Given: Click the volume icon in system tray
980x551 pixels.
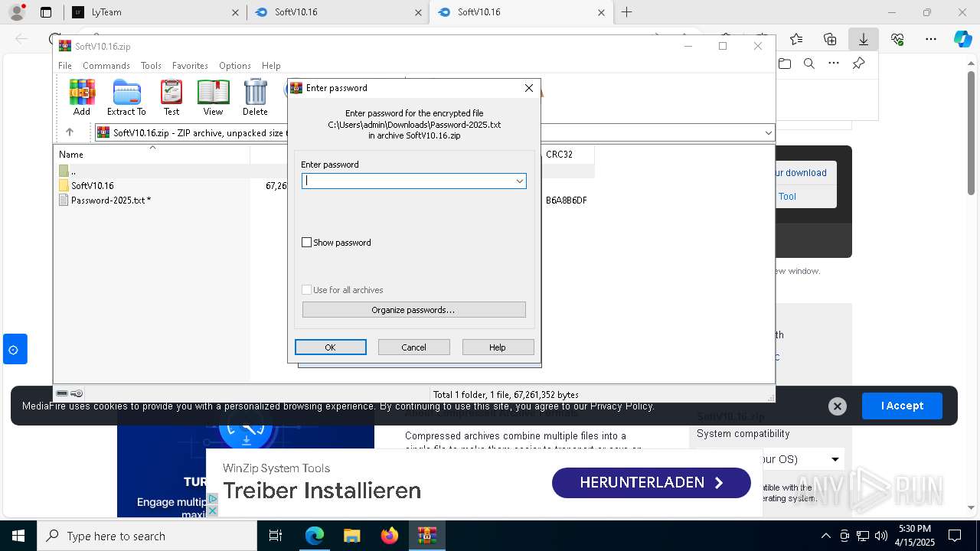Looking at the screenshot, I should coord(881,536).
